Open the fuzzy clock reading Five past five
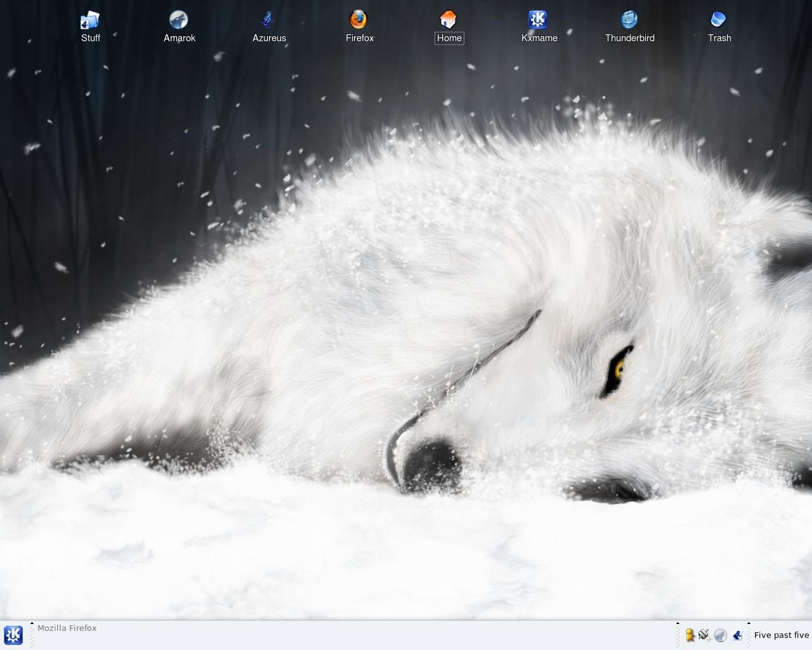The height and width of the screenshot is (650, 812). point(782,635)
